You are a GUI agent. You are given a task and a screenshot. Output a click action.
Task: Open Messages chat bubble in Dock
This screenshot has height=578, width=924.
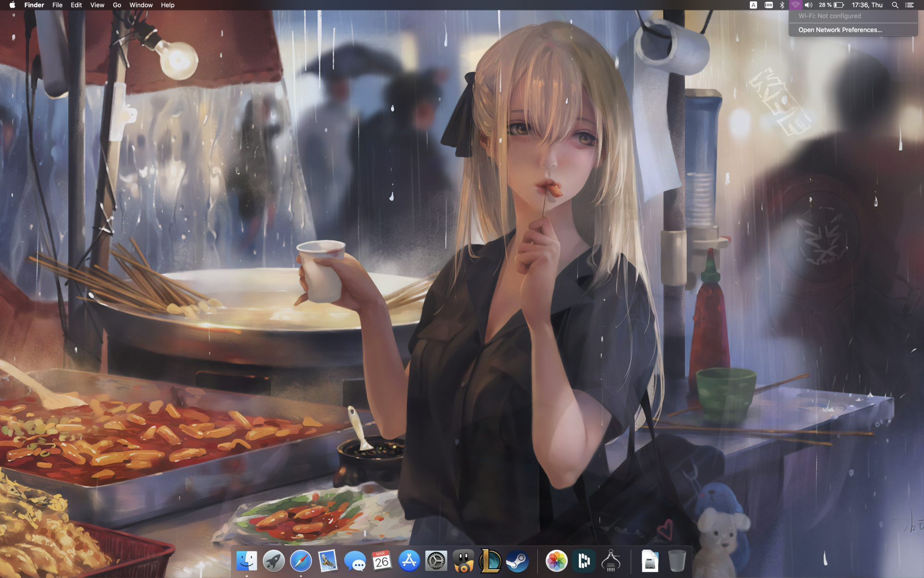355,561
